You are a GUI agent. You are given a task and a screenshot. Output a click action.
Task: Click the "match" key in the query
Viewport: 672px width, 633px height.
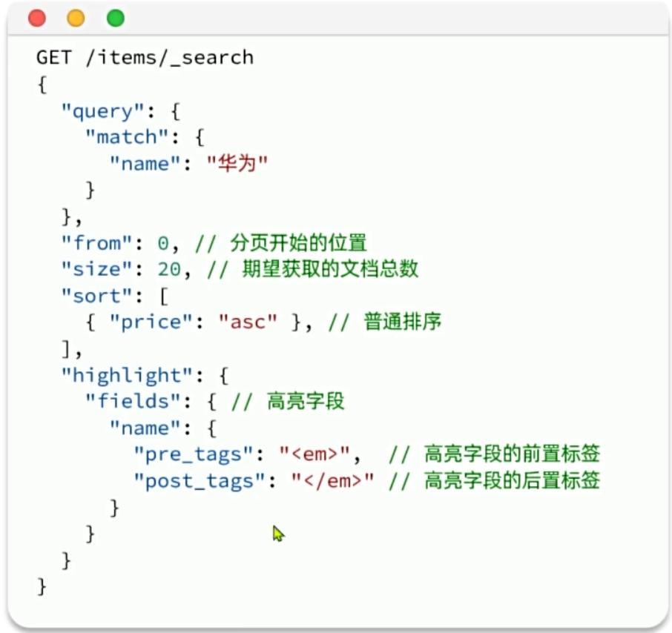(128, 137)
